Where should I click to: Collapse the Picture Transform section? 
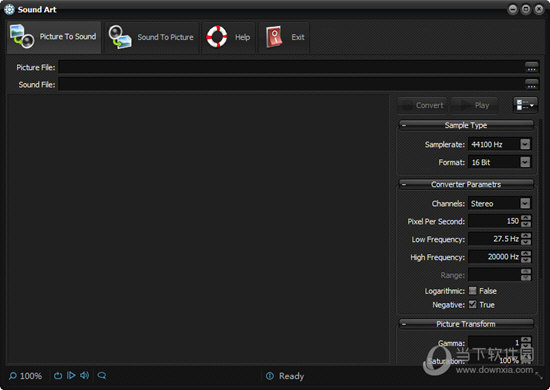pyautogui.click(x=404, y=324)
